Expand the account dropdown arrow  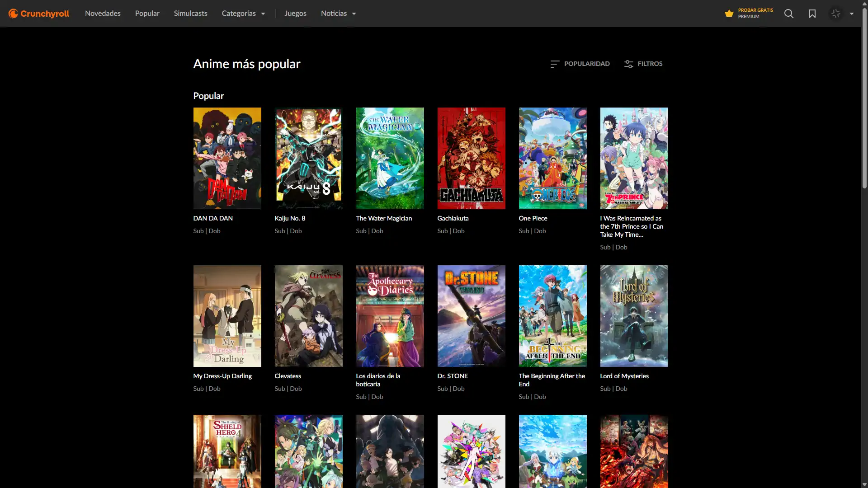click(x=852, y=14)
